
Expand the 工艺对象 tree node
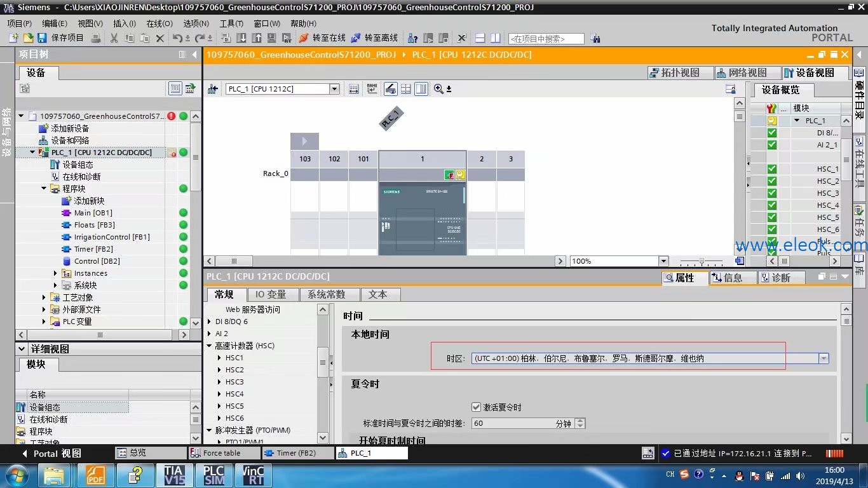coord(44,297)
